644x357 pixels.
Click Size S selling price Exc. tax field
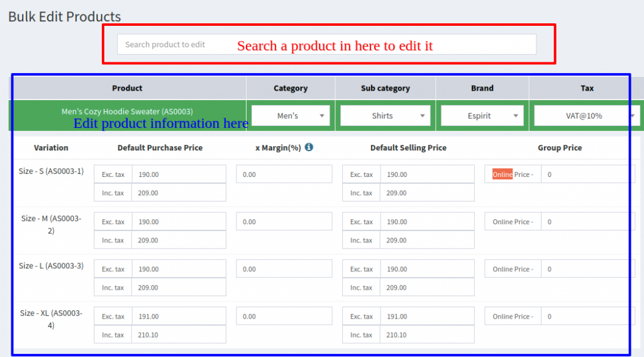(426, 174)
